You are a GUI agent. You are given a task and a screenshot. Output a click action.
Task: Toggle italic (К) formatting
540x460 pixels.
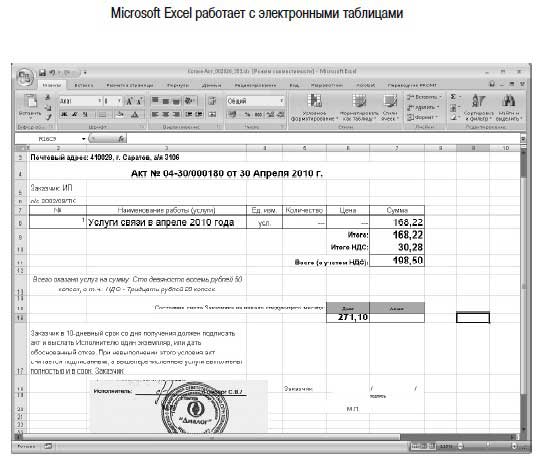point(74,114)
